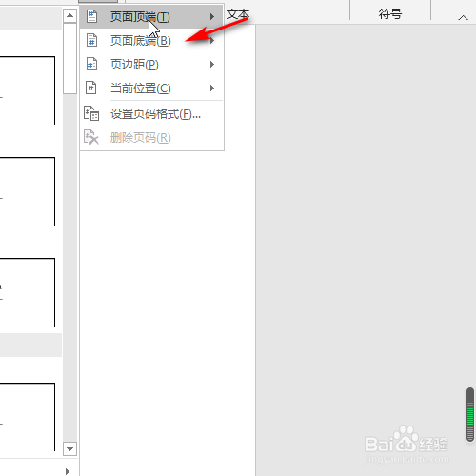The width and height of the screenshot is (476, 476).
Task: Click the green level meter at the right edge
Action: [x=470, y=414]
